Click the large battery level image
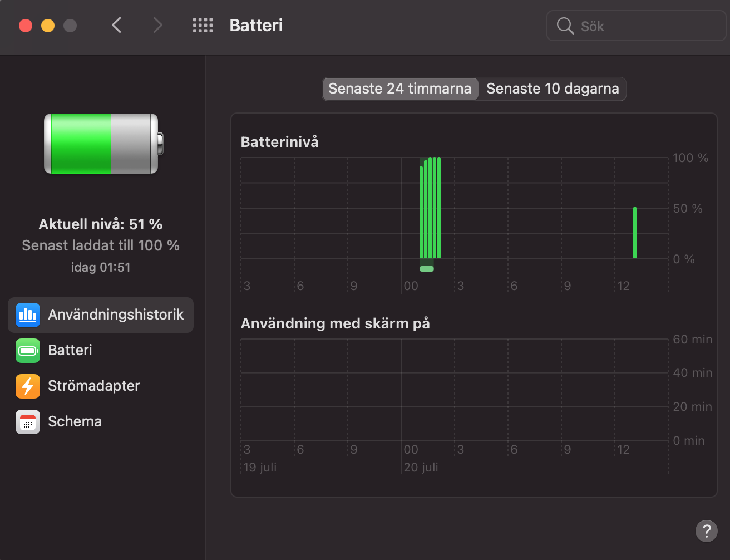The image size is (730, 560). [103, 144]
